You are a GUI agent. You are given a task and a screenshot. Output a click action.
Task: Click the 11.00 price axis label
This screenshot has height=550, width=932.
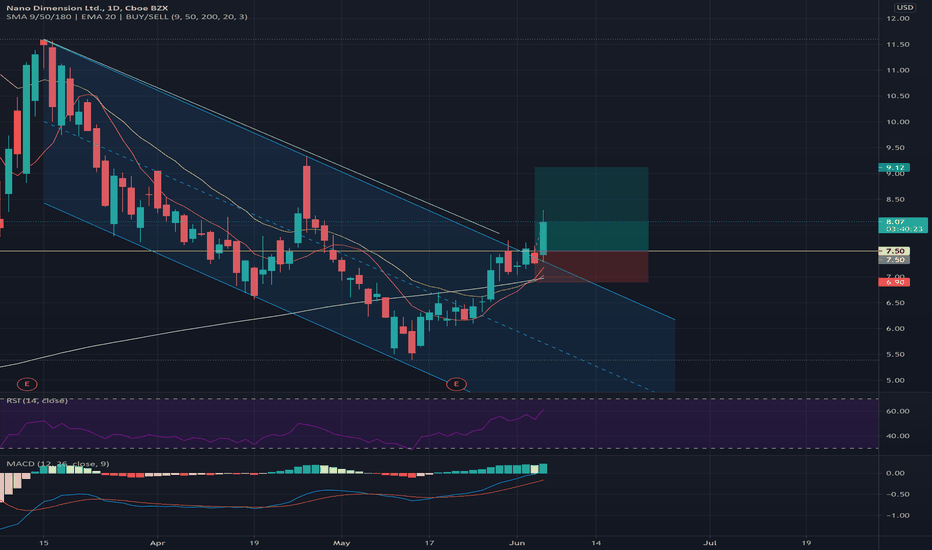click(x=898, y=70)
